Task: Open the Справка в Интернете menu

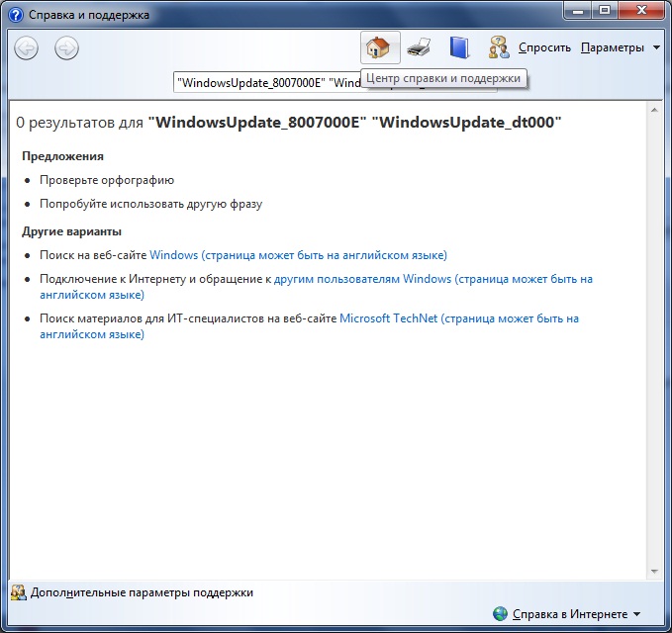Action: [570, 614]
